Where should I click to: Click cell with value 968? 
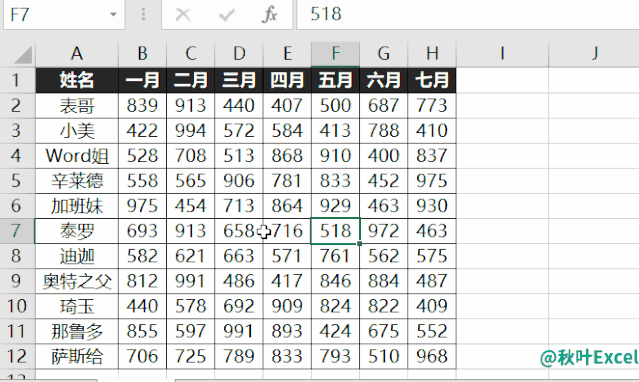pyautogui.click(x=432, y=356)
